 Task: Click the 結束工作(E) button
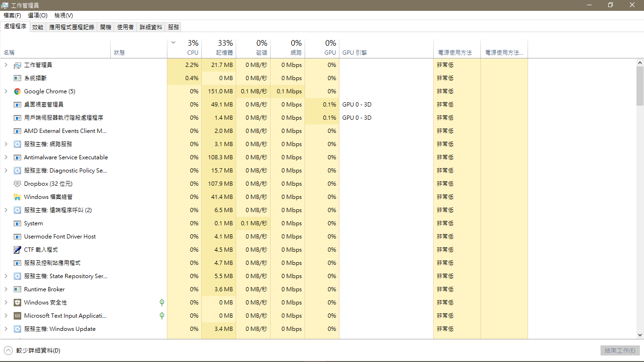[x=620, y=350]
